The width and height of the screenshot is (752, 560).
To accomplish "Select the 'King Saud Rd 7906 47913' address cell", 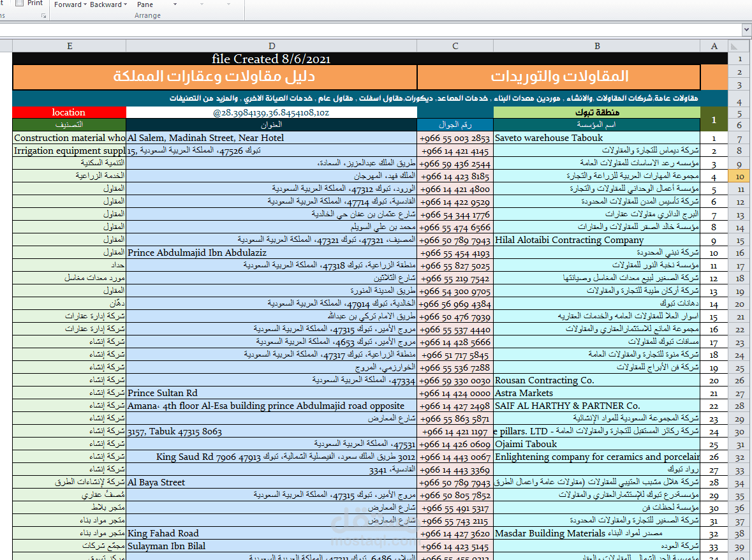I will point(272,457).
